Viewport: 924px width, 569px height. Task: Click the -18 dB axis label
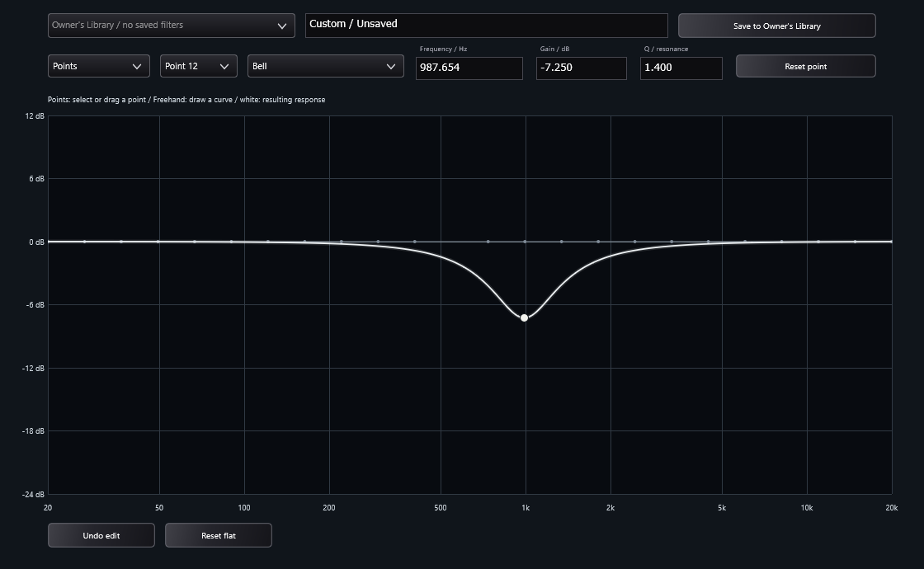point(33,430)
